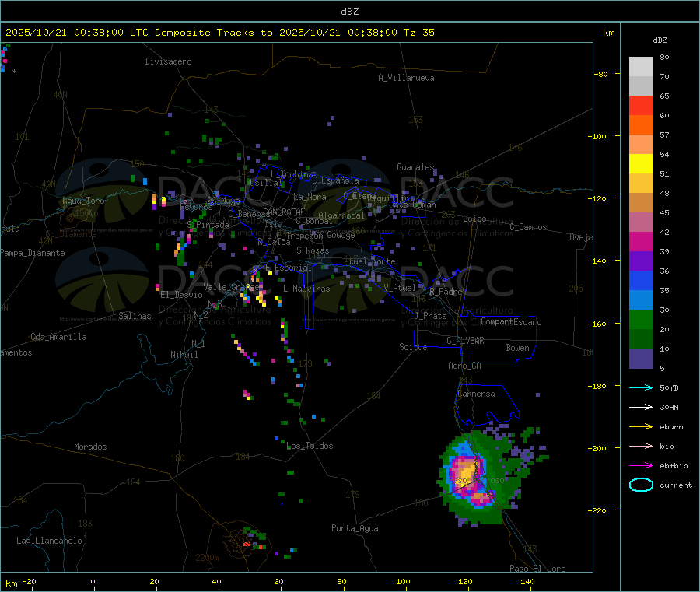Viewport: 700px width, 592px height.
Task: Click the dBZ title at top
Action: pos(349,12)
